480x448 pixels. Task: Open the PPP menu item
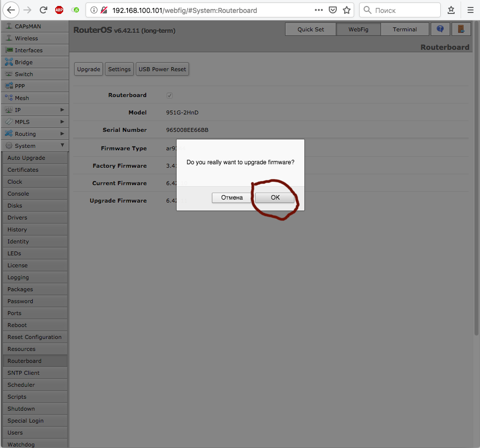point(35,86)
